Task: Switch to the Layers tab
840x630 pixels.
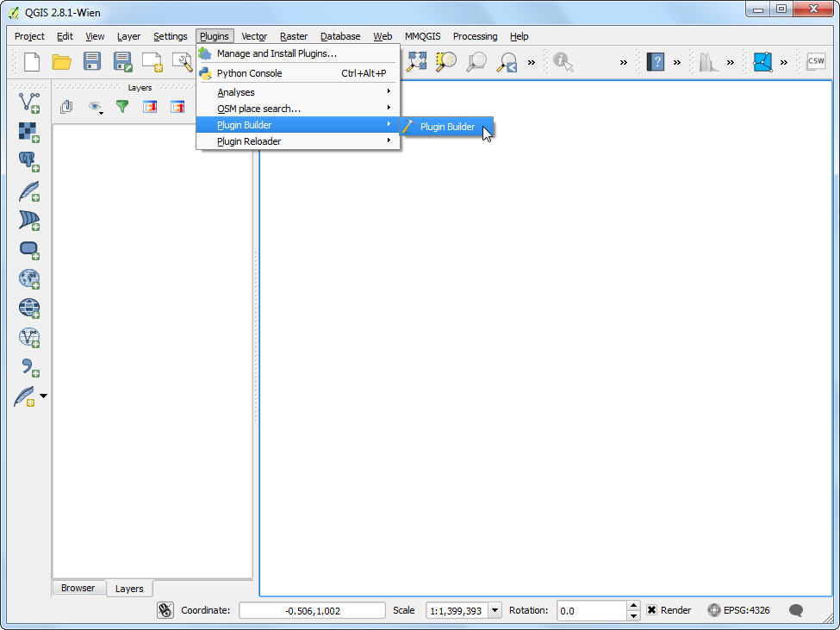Action: tap(129, 589)
